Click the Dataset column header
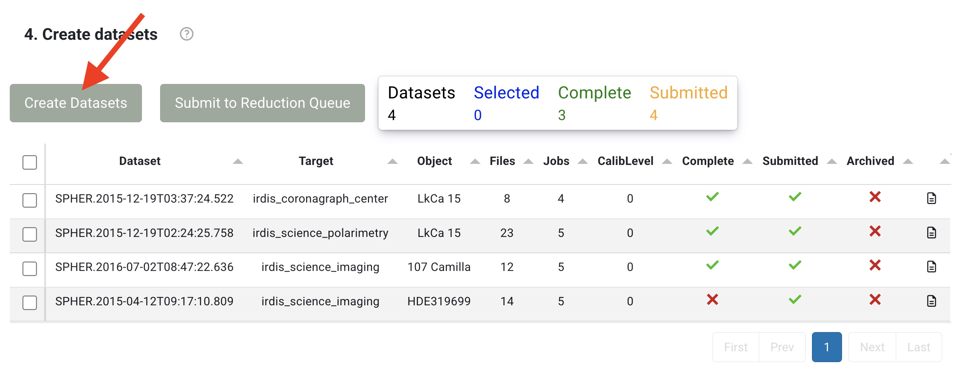The image size is (980, 382). (x=140, y=161)
